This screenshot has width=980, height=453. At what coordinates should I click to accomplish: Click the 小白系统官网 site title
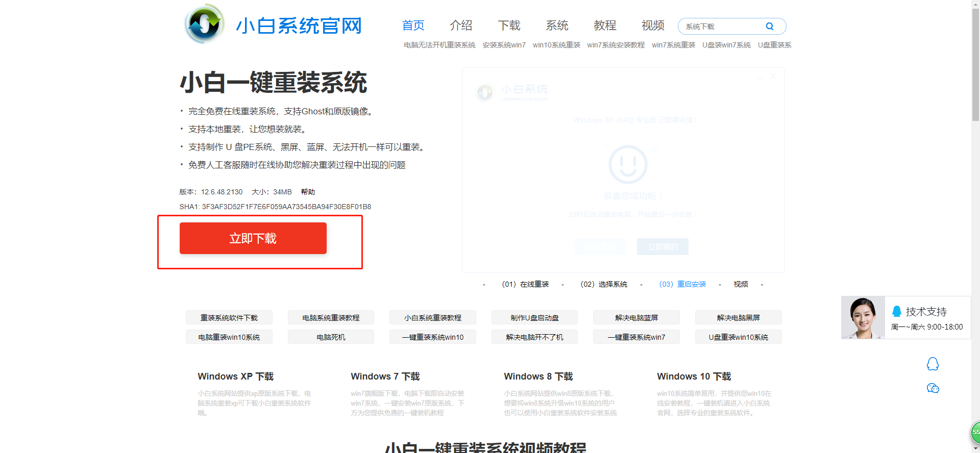299,26
